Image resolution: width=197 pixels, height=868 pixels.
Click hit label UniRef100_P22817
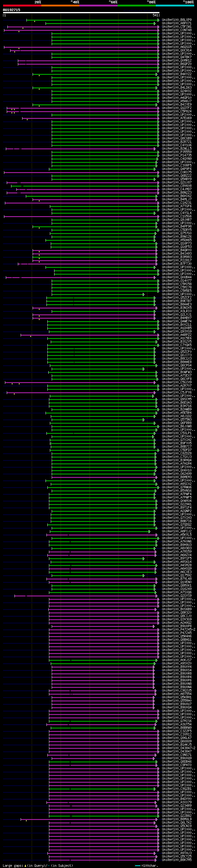pos(177,260)
